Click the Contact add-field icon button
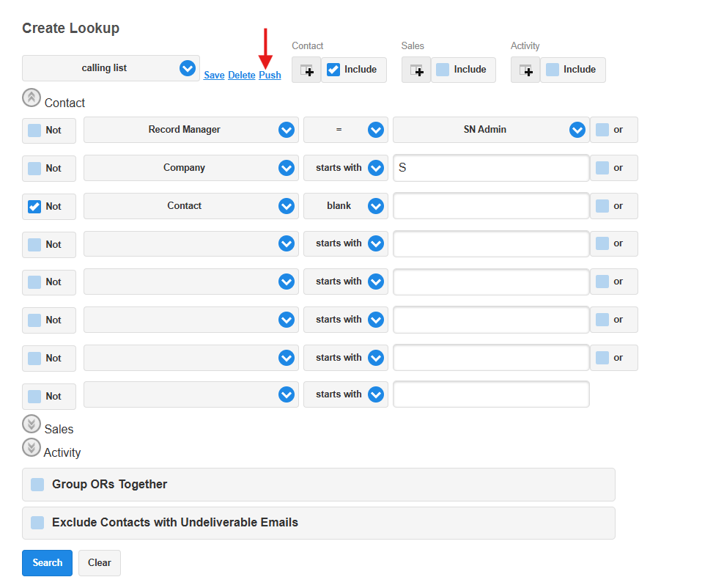This screenshot has height=588, width=724. point(306,70)
